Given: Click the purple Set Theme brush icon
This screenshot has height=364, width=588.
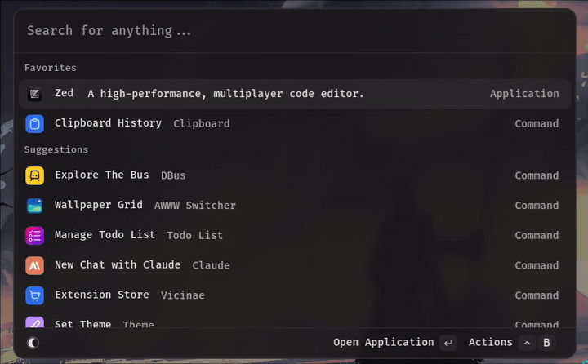Looking at the screenshot, I should (x=34, y=323).
